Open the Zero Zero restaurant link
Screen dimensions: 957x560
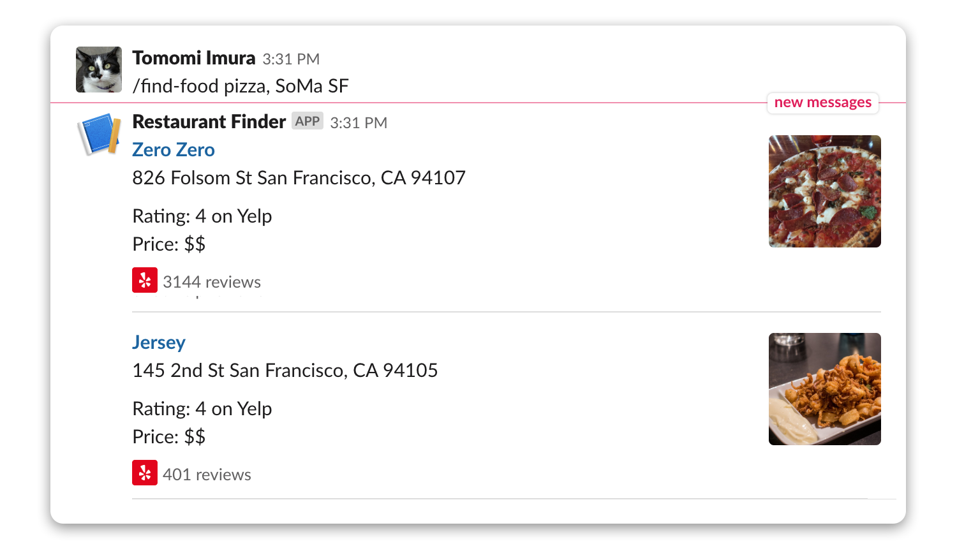pyautogui.click(x=174, y=150)
